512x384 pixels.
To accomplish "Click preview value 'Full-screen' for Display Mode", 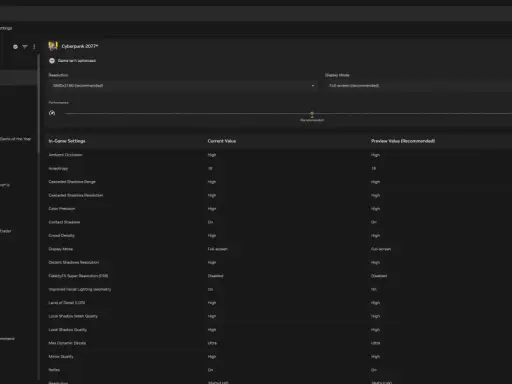I will 381,249.
